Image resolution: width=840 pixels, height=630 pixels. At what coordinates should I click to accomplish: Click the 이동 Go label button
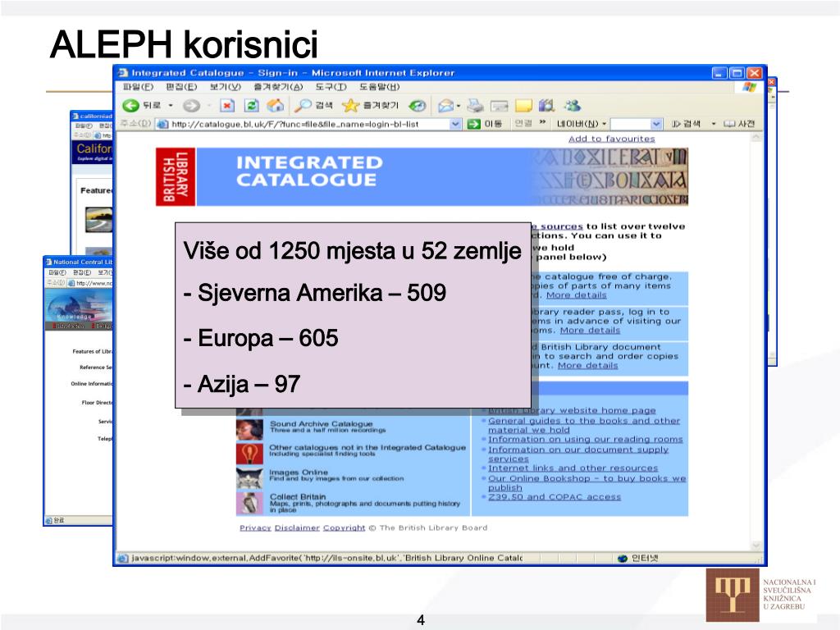[x=493, y=124]
